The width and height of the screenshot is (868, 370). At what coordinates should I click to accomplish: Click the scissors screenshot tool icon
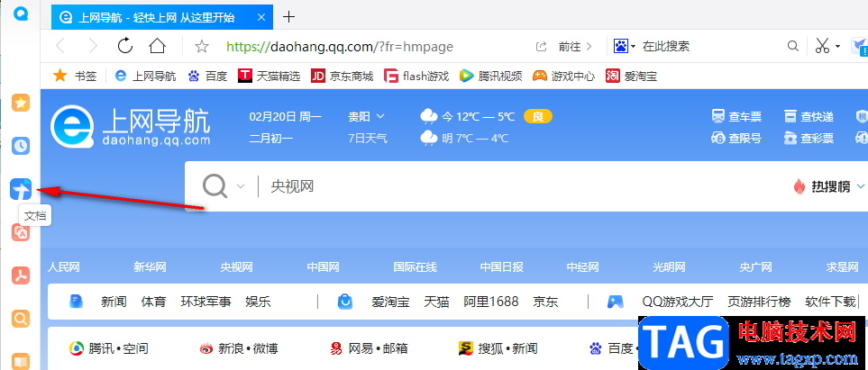click(822, 46)
